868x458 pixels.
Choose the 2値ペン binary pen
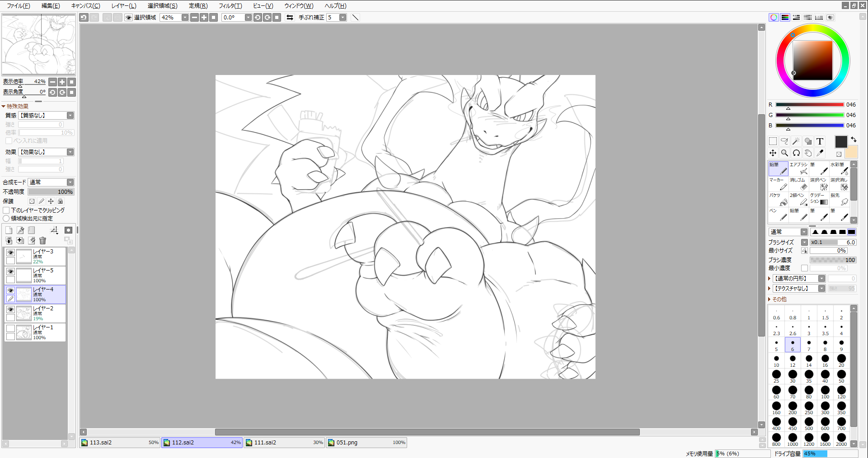point(798,199)
